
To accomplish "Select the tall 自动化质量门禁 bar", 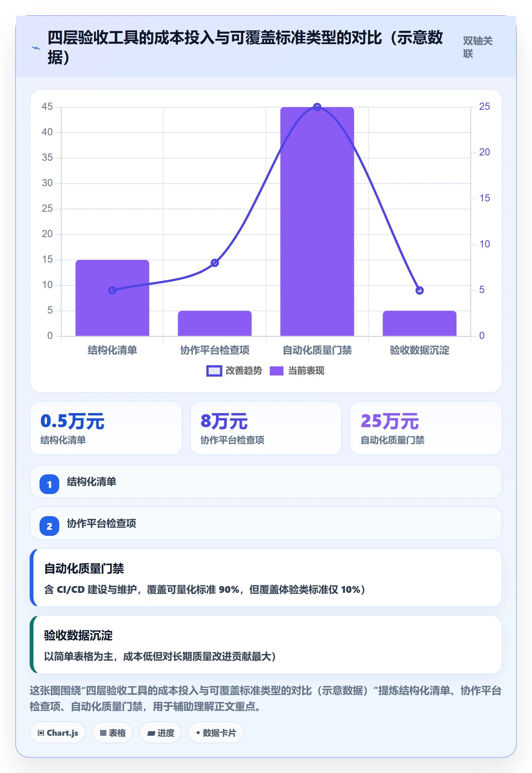I will coord(317,222).
